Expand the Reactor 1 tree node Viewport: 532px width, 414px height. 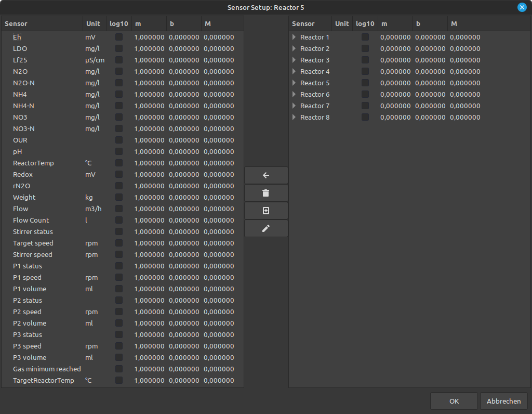[x=294, y=37]
